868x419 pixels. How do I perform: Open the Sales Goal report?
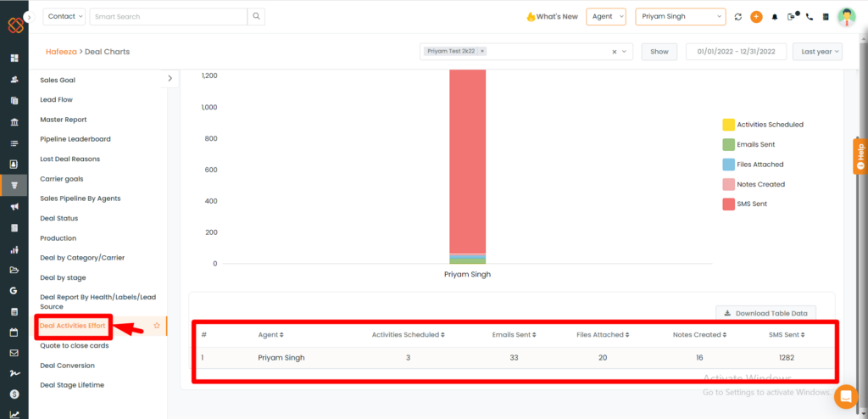point(58,80)
